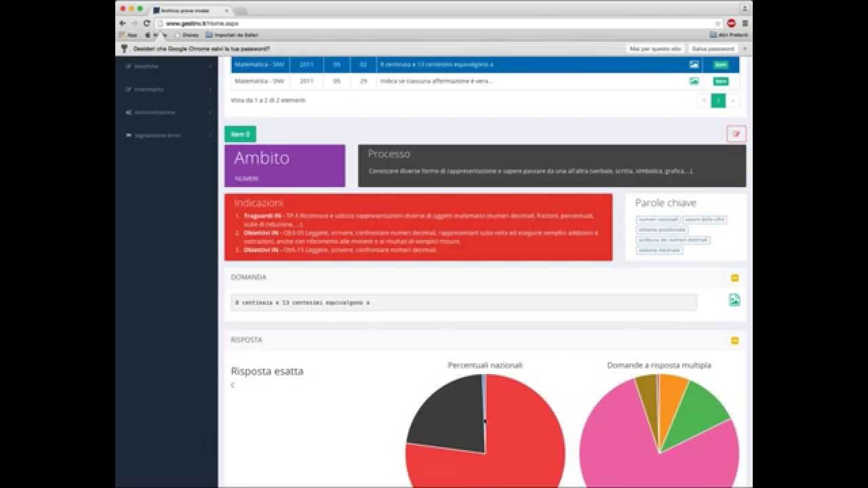Image resolution: width=868 pixels, height=488 pixels.
Task: Open the Disney bookmark
Action: (x=186, y=35)
